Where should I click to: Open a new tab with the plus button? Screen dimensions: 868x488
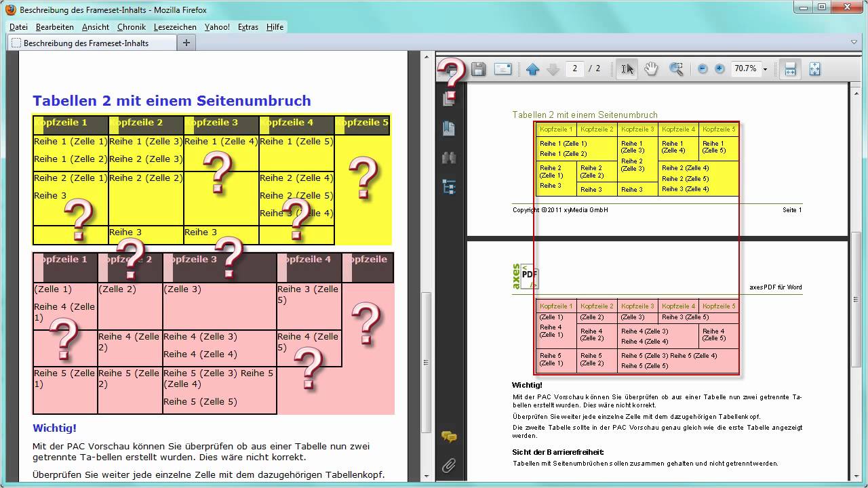click(x=186, y=43)
